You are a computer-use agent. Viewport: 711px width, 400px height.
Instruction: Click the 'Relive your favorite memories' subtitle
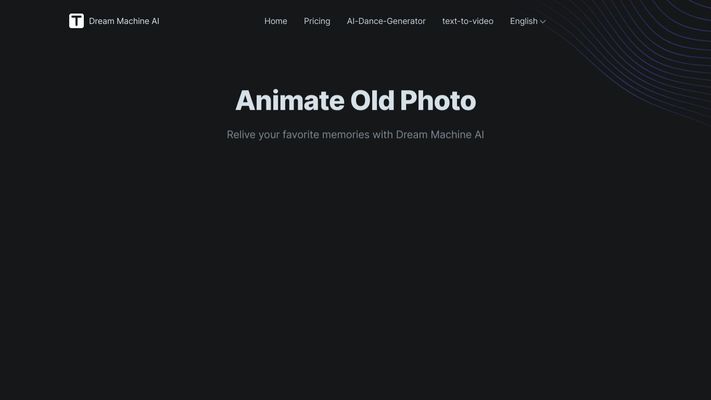356,135
